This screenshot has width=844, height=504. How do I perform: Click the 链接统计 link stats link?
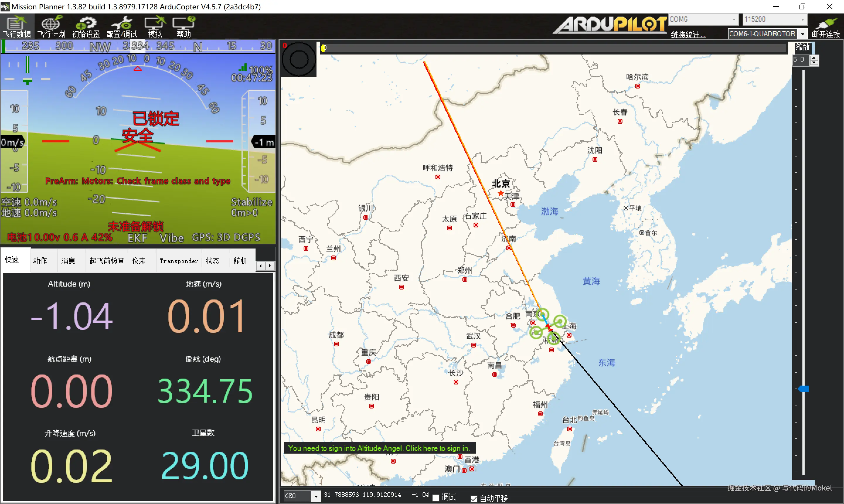pos(688,34)
